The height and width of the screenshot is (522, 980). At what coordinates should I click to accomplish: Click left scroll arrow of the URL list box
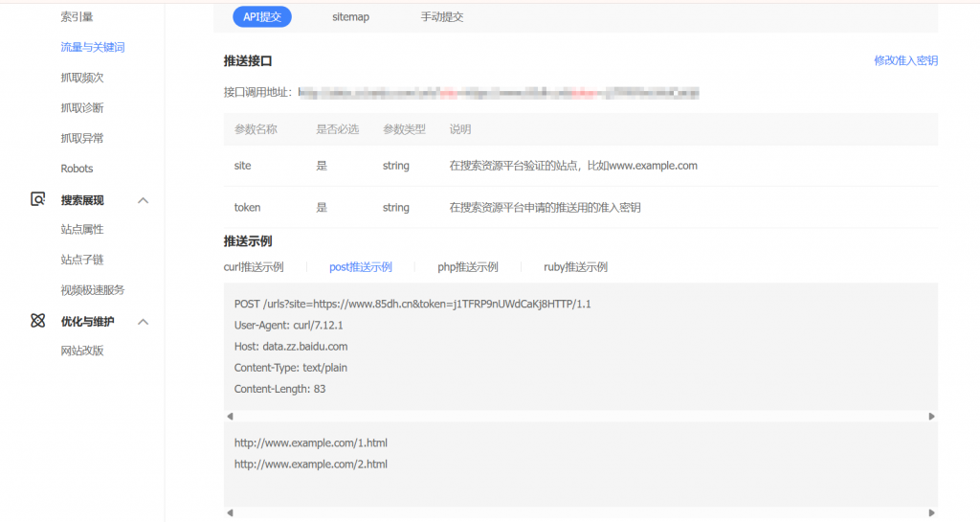[230, 512]
